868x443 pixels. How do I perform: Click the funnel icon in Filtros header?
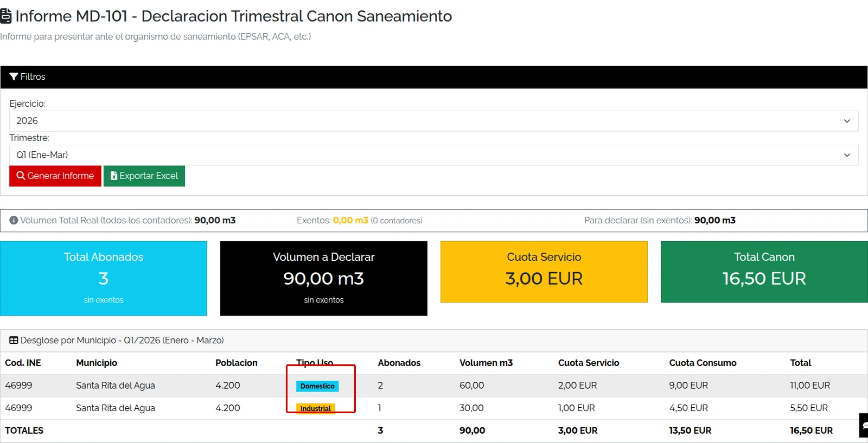[14, 76]
